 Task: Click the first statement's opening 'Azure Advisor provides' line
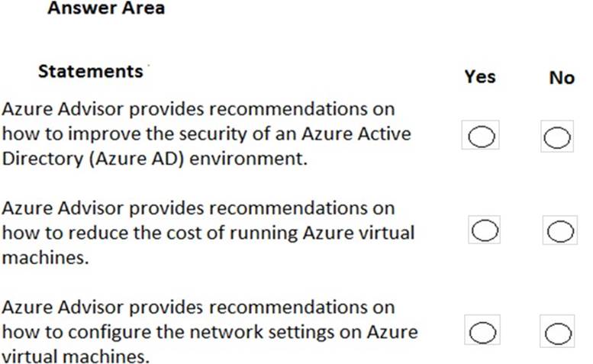[198, 108]
